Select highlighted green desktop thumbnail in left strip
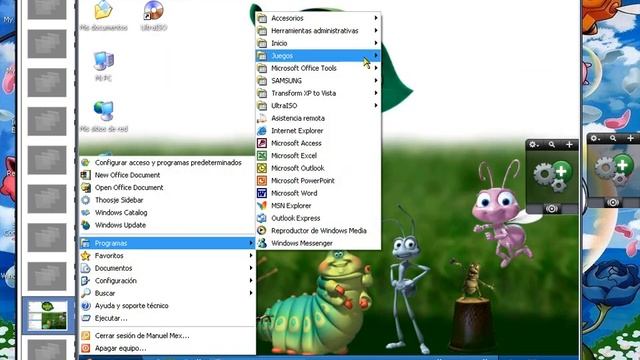The height and width of the screenshot is (360, 640). point(48,316)
